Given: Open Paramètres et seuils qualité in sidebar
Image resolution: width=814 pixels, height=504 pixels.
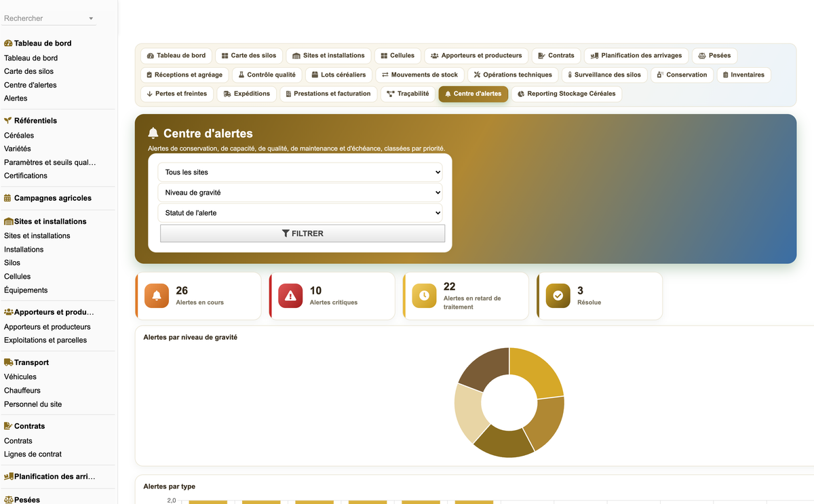Looking at the screenshot, I should [50, 162].
